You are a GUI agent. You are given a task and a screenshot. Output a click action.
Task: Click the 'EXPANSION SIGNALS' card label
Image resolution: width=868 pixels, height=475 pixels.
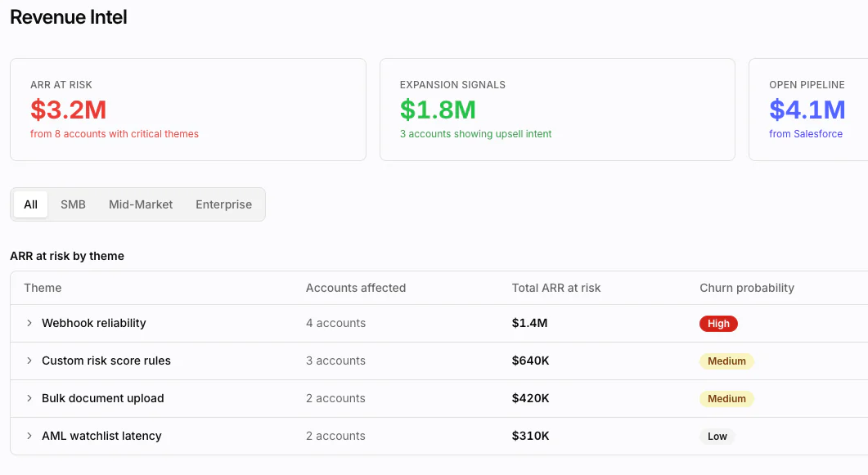pos(452,84)
